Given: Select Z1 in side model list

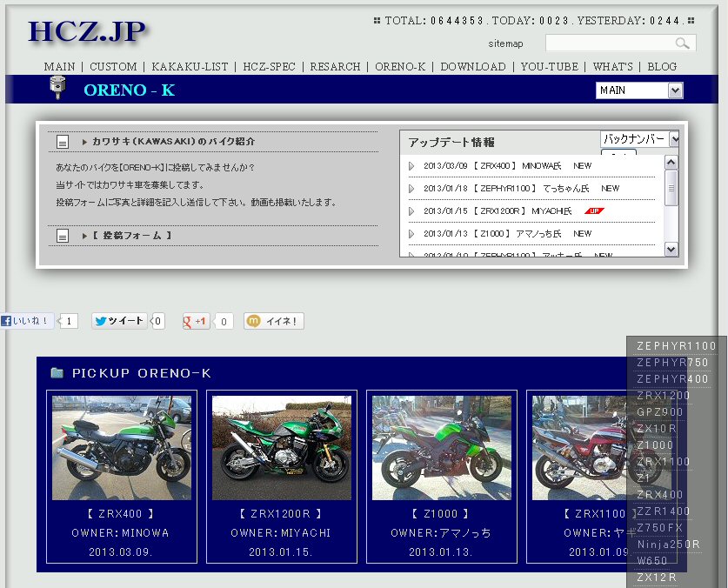Looking at the screenshot, I should (643, 478).
